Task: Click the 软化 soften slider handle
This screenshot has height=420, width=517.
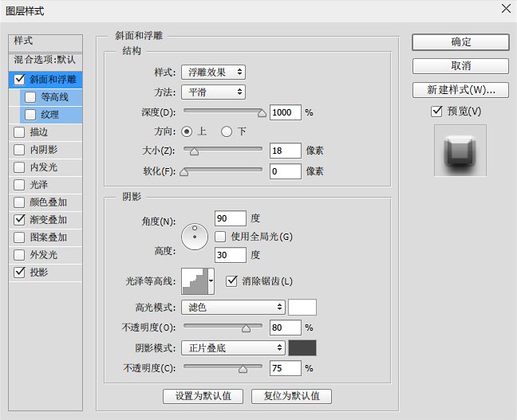Action: pos(184,172)
